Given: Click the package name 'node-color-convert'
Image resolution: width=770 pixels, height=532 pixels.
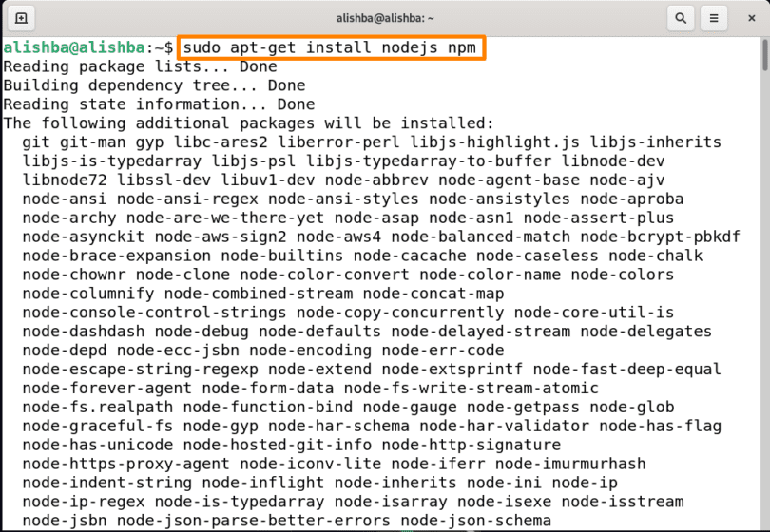Looking at the screenshot, I should [x=324, y=275].
